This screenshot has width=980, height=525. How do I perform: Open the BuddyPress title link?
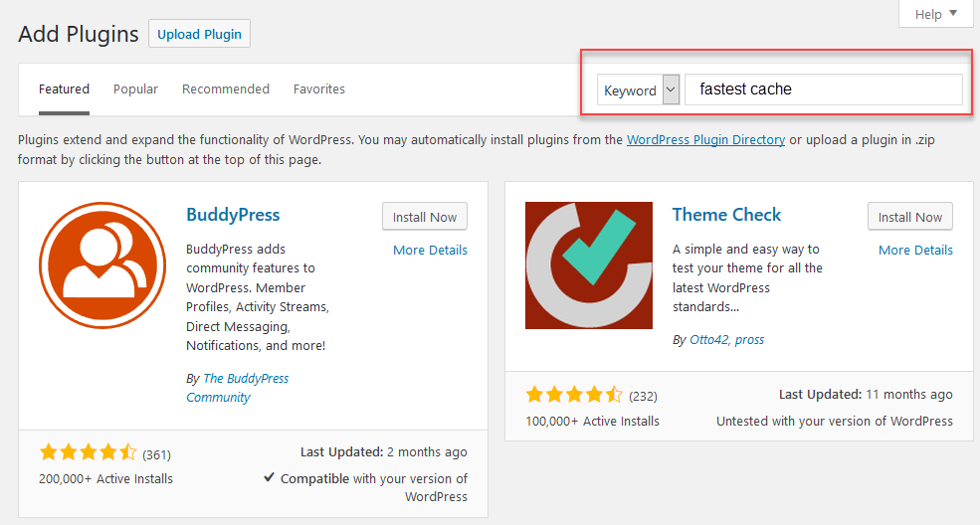pos(233,215)
